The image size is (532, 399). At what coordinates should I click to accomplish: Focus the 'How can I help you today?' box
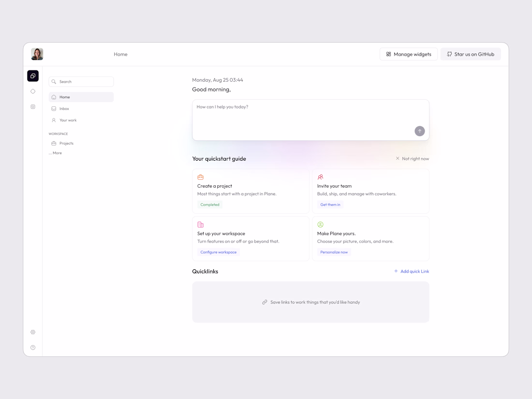coord(310,120)
